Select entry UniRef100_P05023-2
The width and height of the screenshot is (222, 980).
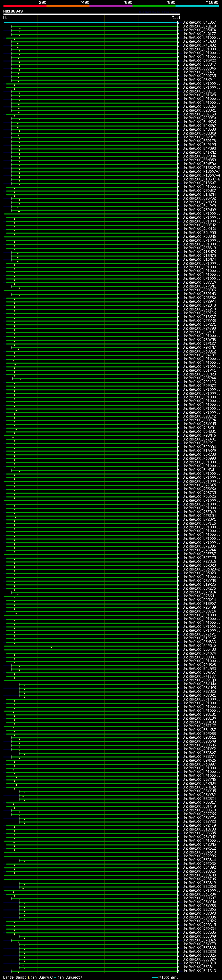tap(201, 569)
